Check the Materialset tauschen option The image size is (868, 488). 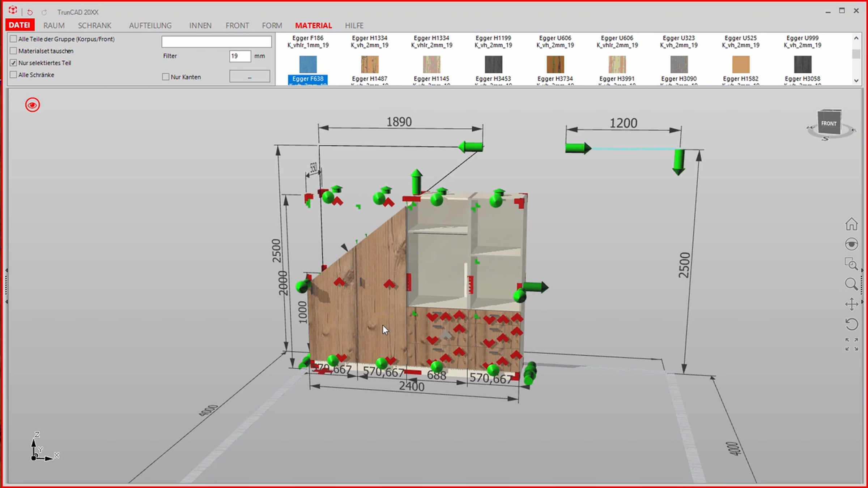13,51
